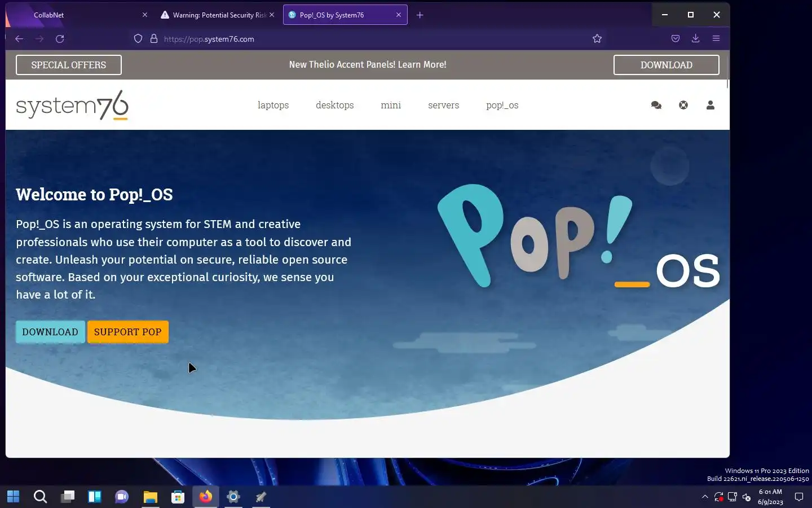Click the sync tray icon with red badge
Image resolution: width=812 pixels, height=508 pixels.
coord(718,497)
